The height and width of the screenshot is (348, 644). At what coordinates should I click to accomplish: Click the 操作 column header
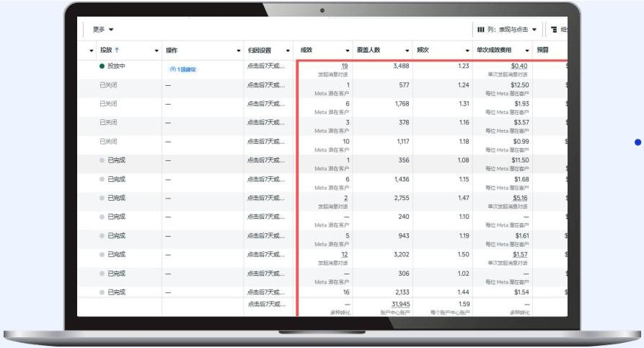coord(172,51)
